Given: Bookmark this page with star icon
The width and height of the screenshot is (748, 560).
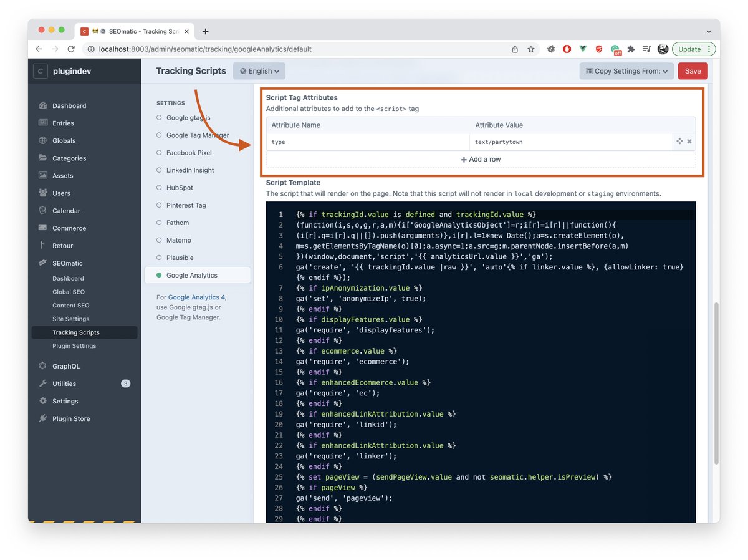Looking at the screenshot, I should [x=531, y=49].
